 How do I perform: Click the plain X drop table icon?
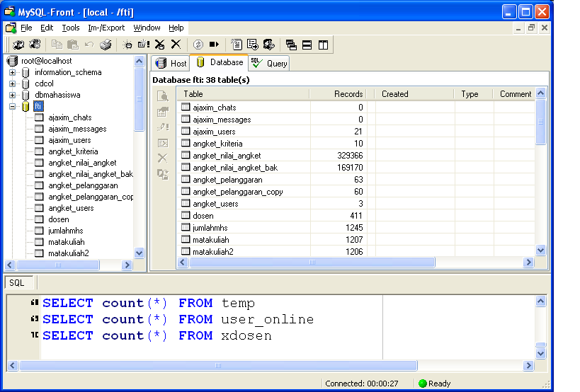coord(176,45)
